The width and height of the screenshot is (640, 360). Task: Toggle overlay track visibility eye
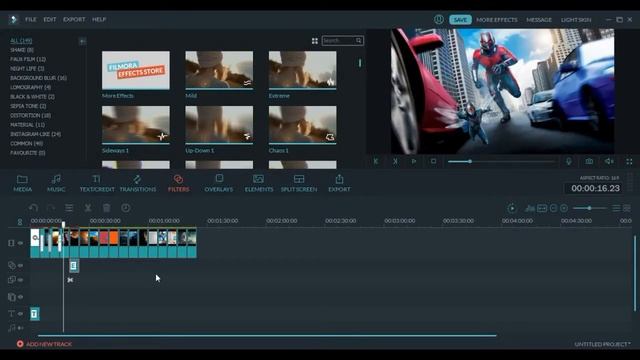click(20, 280)
